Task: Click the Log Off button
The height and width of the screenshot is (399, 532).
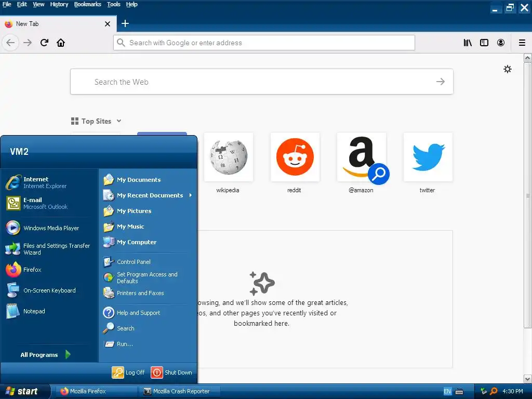Action: (128, 372)
